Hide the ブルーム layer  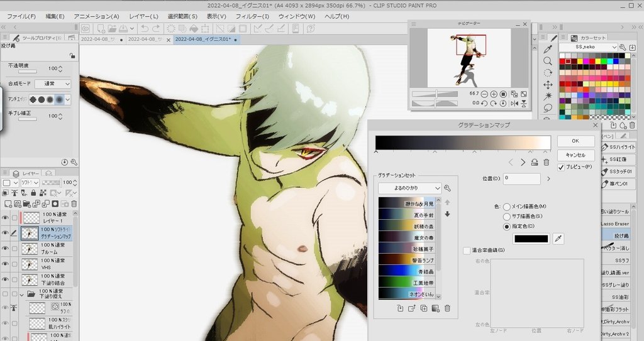pos(5,248)
